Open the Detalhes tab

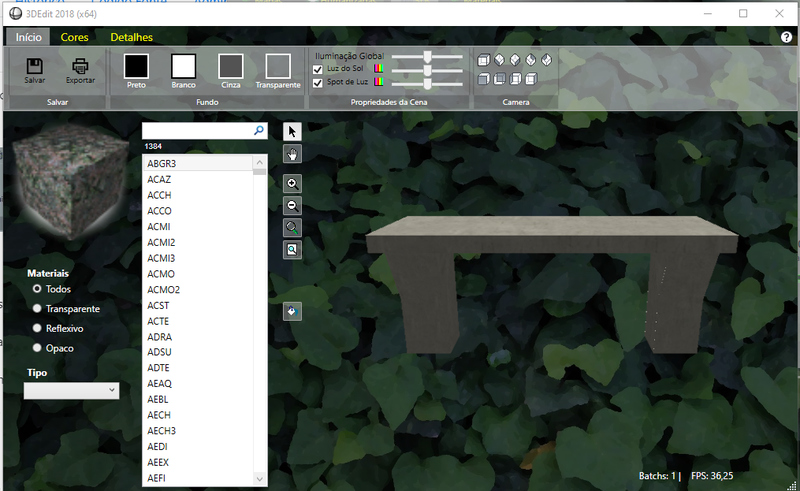(x=131, y=37)
